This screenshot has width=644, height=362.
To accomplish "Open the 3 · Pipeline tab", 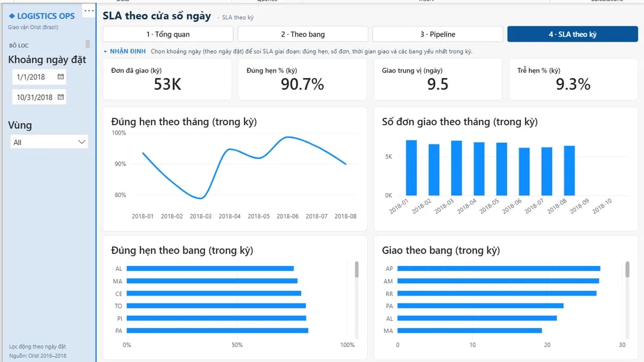I will [x=437, y=34].
